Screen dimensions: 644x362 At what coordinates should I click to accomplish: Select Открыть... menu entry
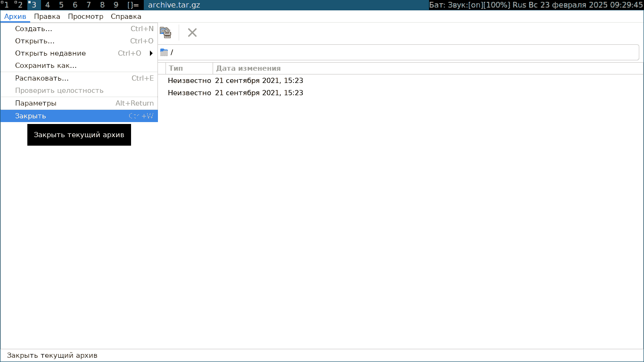point(34,41)
